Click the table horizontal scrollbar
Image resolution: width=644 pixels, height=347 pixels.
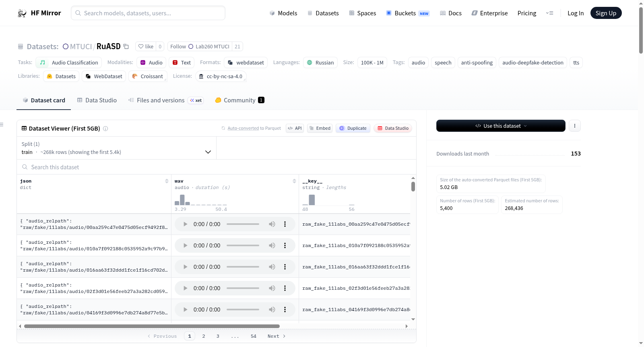pyautogui.click(x=152, y=326)
